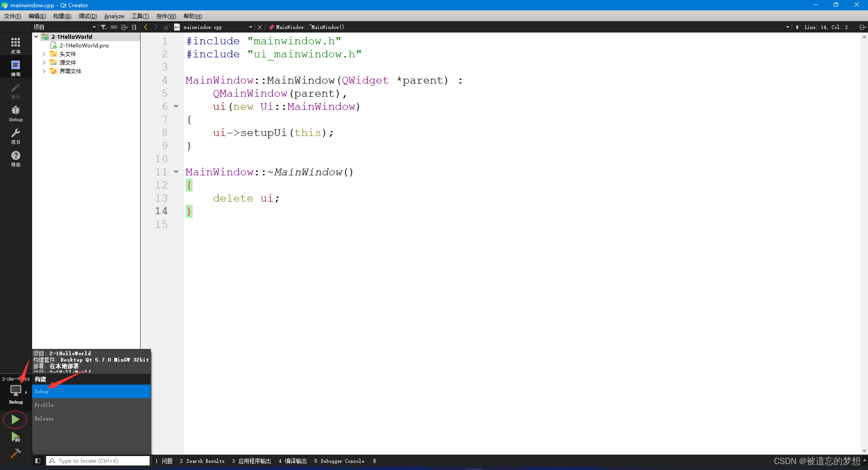Open the side panel view dropdown (项目)

[65, 27]
